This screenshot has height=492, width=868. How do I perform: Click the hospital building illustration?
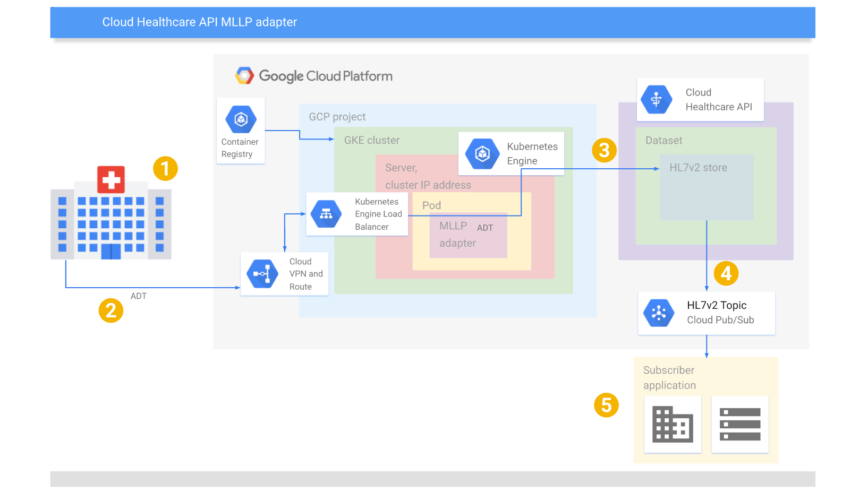(x=111, y=213)
